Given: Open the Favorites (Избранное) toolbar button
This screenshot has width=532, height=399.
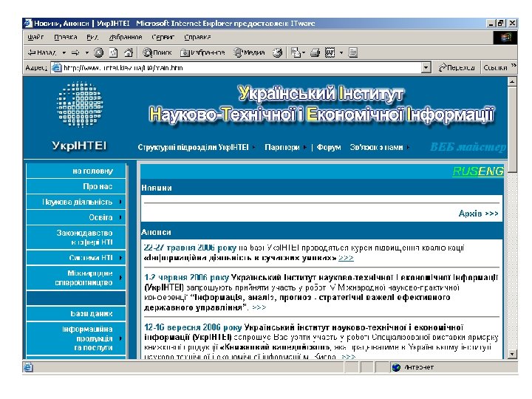Looking at the screenshot, I should [202, 52].
